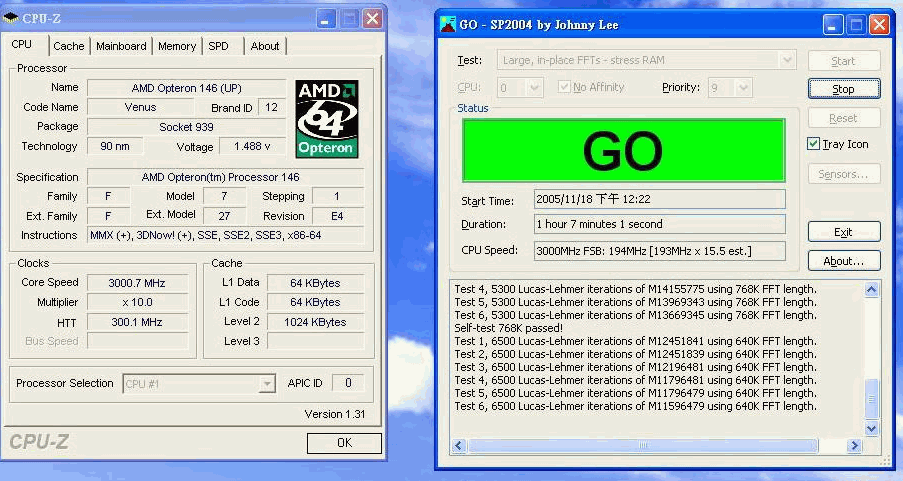Click the log horizontal scroll left arrow

459,445
